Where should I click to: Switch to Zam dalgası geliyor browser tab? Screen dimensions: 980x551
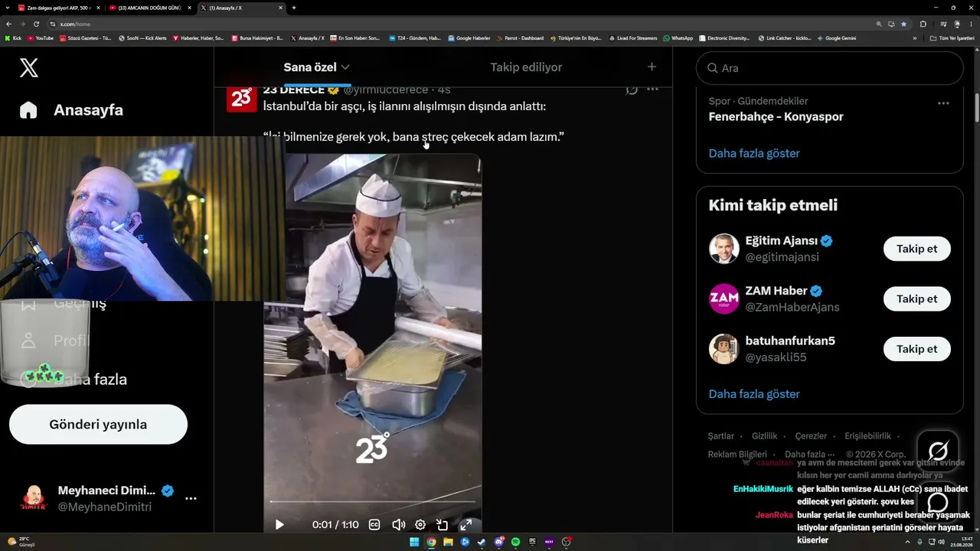click(57, 8)
